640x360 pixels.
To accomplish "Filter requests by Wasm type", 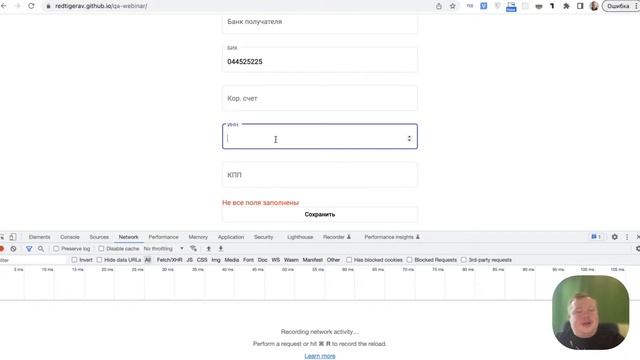I will (291, 260).
